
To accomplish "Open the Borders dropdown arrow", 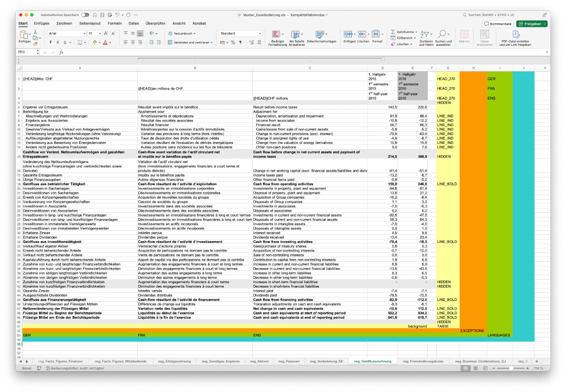I will pyautogui.click(x=85, y=42).
